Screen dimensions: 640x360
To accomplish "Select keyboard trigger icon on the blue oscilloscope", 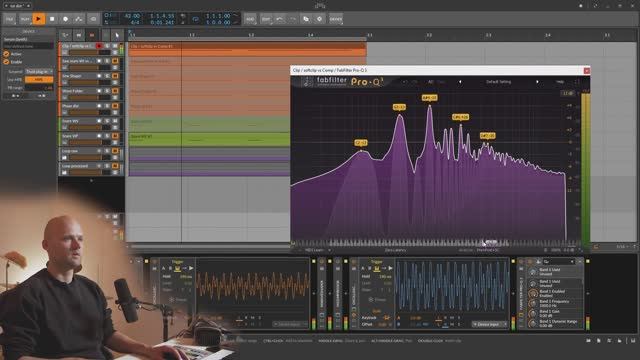I will [x=376, y=268].
